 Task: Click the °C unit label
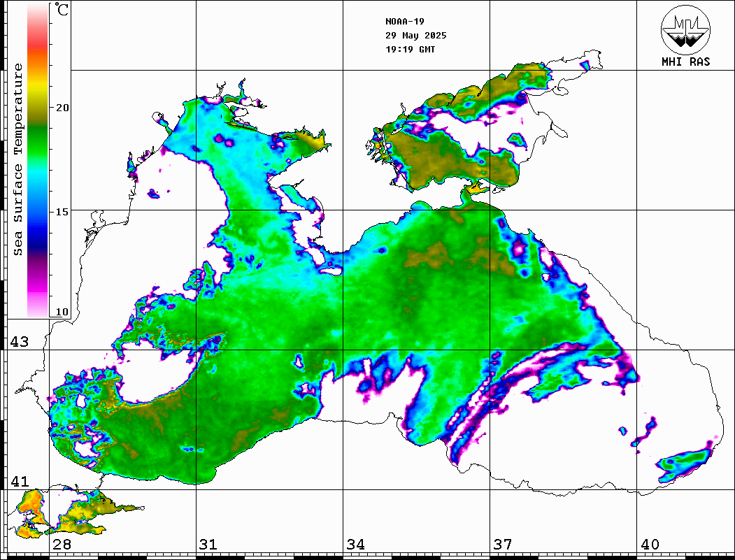[x=62, y=9]
